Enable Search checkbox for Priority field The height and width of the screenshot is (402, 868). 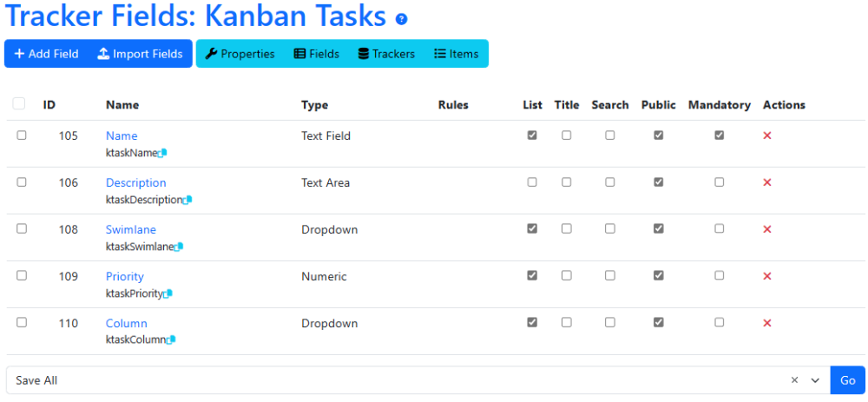(609, 275)
